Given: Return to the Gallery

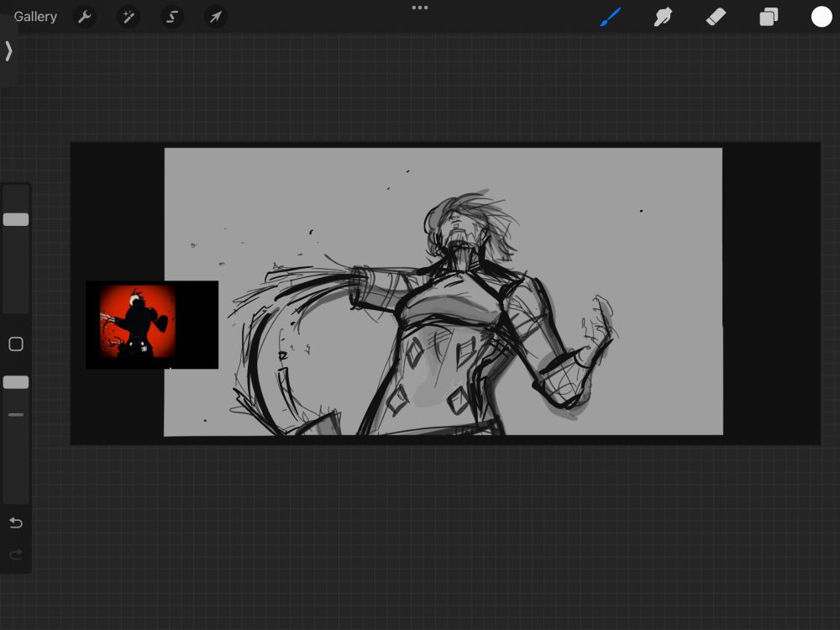Looking at the screenshot, I should pos(35,17).
